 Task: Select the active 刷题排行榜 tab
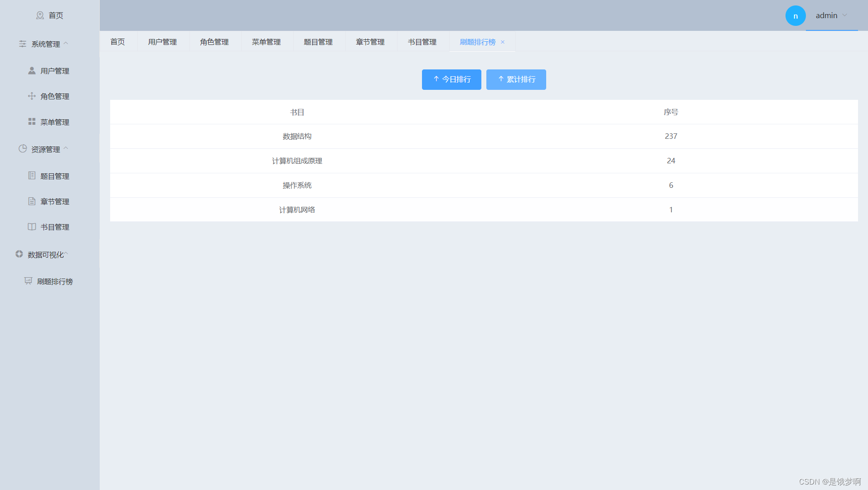[478, 42]
